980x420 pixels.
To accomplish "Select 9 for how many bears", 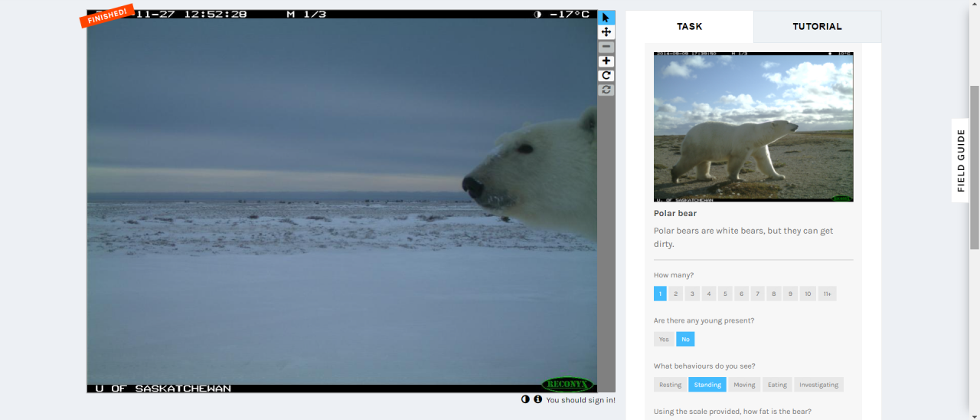I will (791, 294).
